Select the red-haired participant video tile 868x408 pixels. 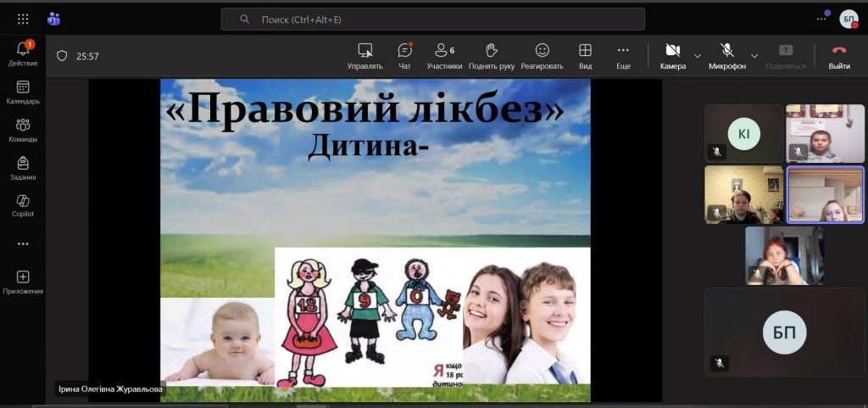click(x=784, y=256)
